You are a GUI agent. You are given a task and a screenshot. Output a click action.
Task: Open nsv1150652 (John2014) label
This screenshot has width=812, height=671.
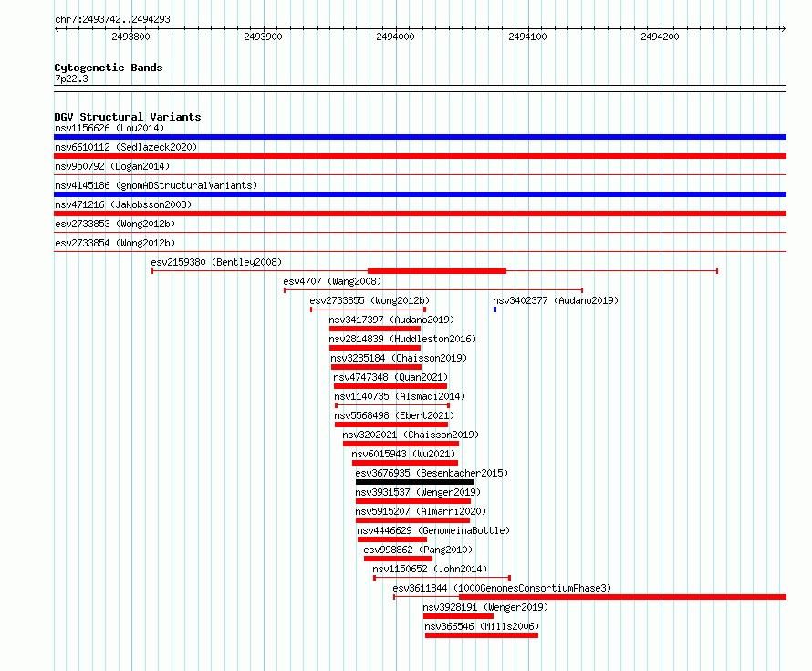click(x=430, y=569)
